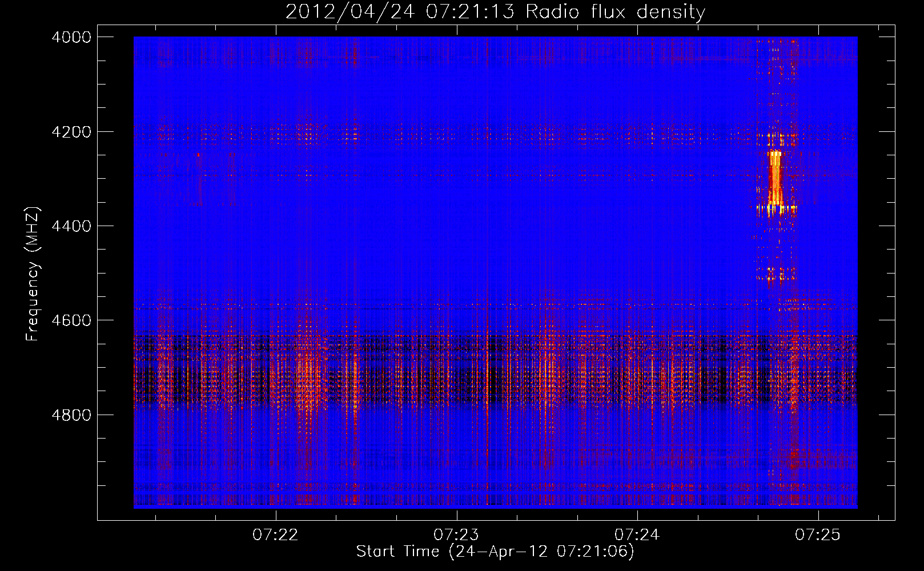Click the bright yellow burst near 4300 MHz

775,177
